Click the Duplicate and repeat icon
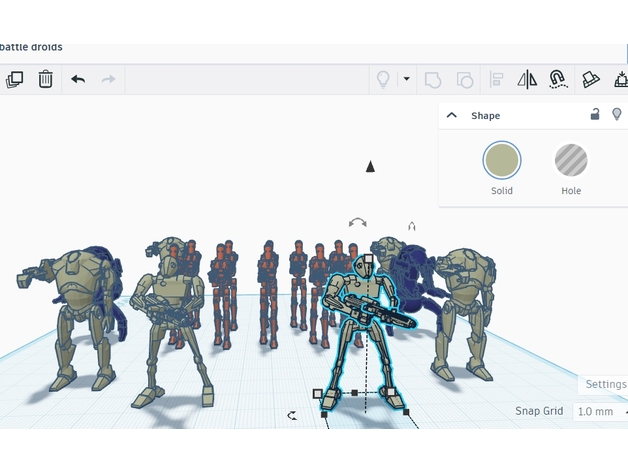 (x=14, y=79)
